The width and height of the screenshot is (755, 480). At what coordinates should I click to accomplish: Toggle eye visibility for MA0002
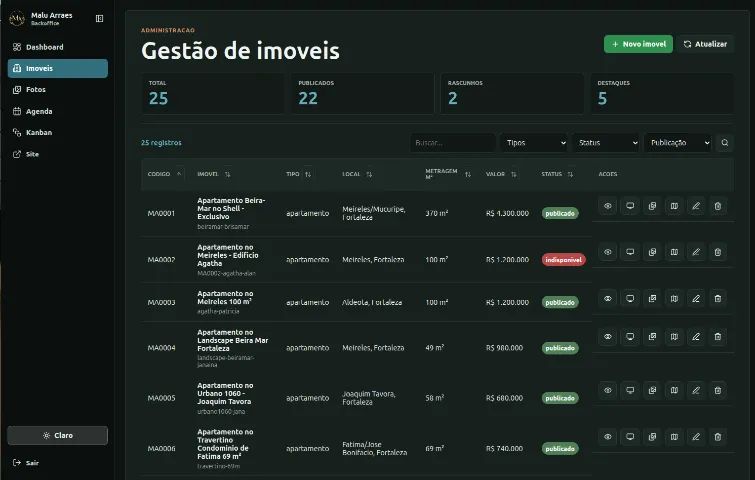click(608, 252)
